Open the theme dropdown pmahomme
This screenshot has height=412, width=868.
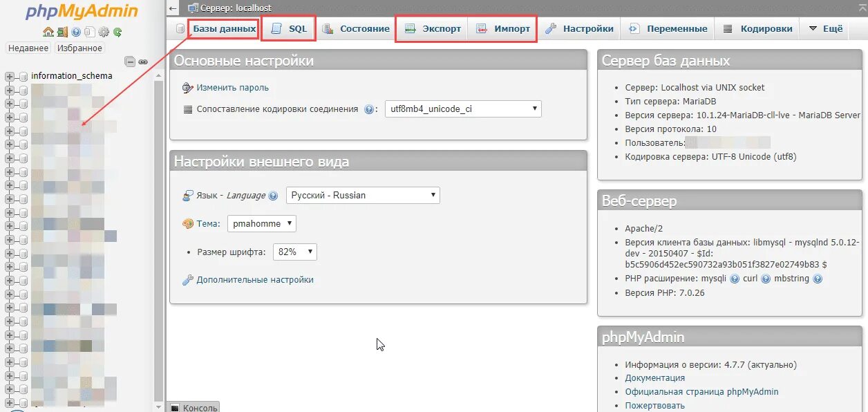[x=262, y=223]
